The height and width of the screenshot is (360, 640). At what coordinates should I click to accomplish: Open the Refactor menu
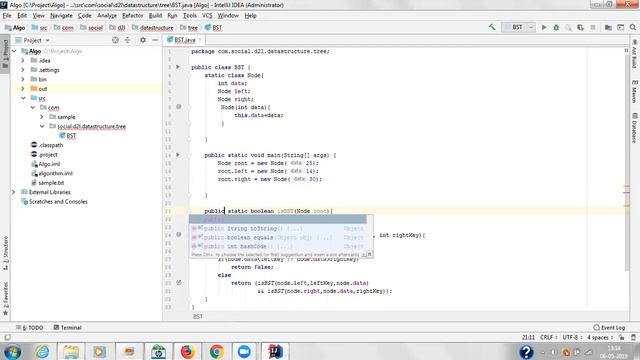coord(133,16)
